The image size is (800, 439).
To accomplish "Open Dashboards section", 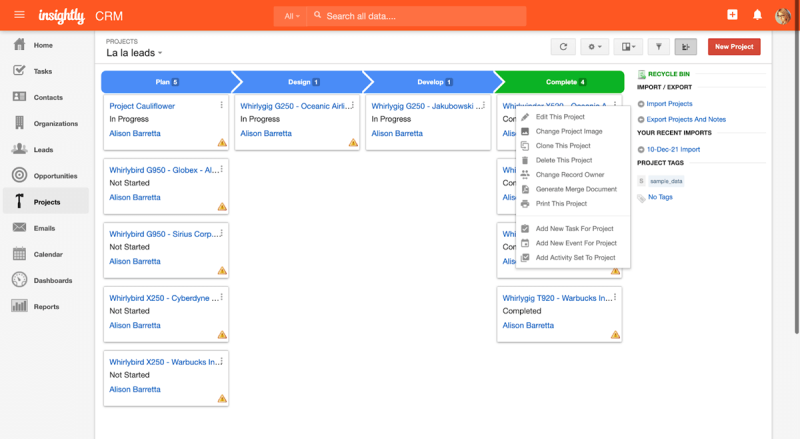I will [53, 280].
